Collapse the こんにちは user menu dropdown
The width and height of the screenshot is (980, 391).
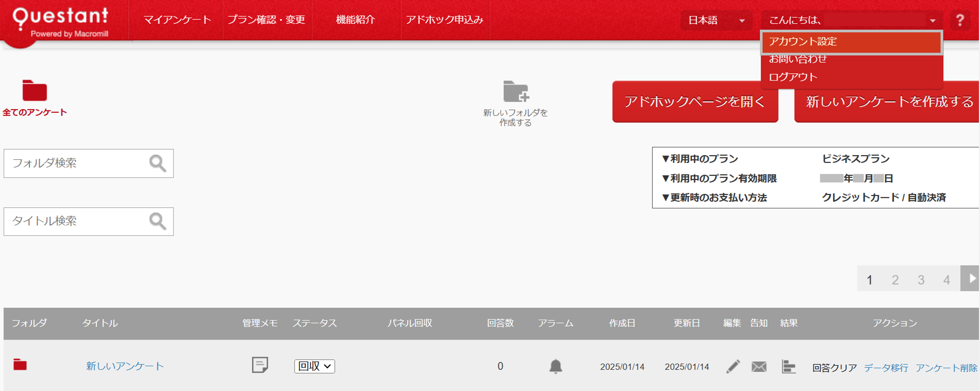click(x=852, y=20)
